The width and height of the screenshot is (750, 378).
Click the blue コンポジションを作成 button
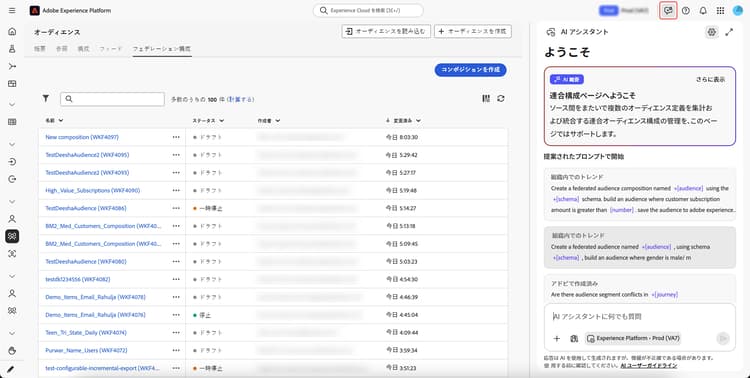click(470, 70)
